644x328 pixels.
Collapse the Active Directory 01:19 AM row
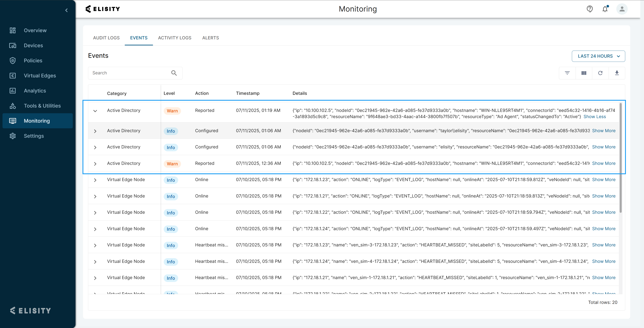point(95,111)
